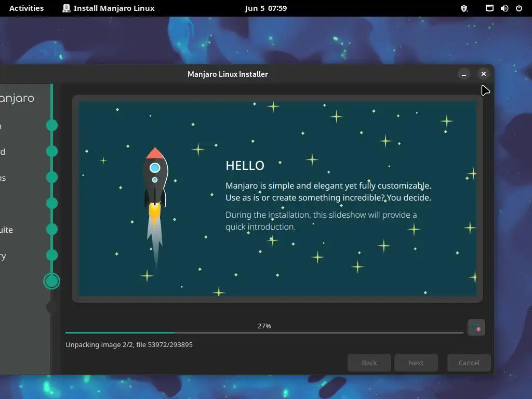
Task: Click the installer icon next to Install Manjaro Linux
Action: click(x=66, y=8)
